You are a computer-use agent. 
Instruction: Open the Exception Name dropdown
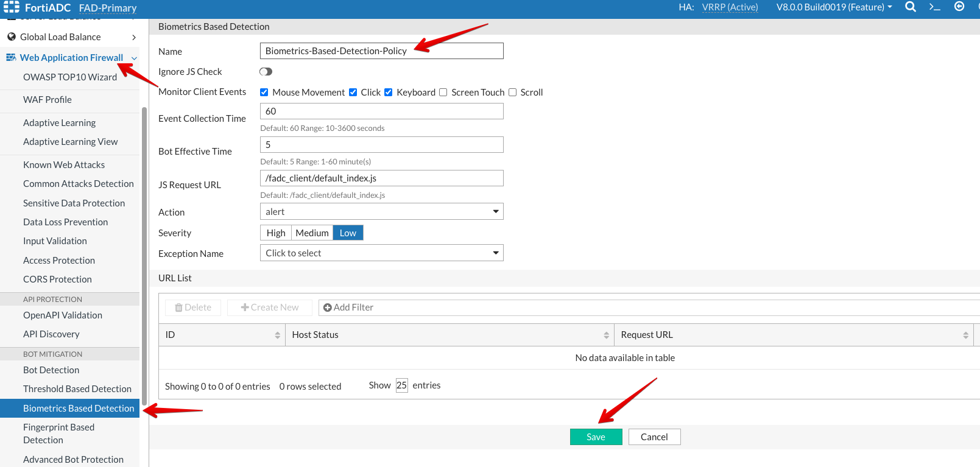pos(381,253)
